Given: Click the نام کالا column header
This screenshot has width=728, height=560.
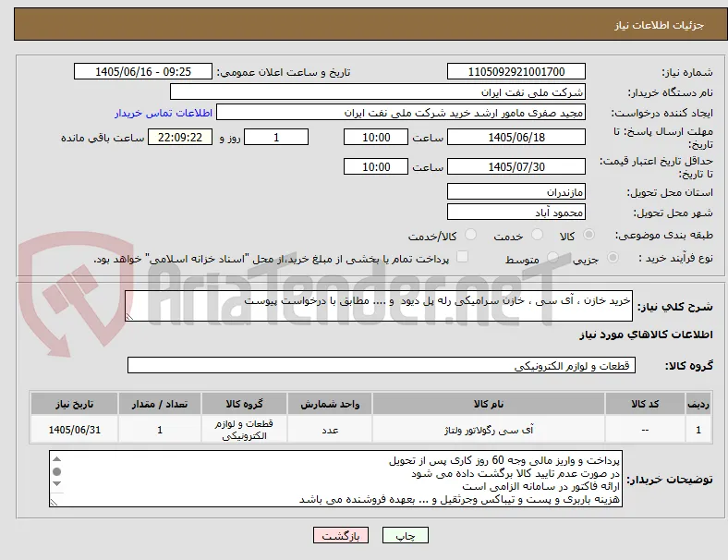Looking at the screenshot, I should [489, 404].
